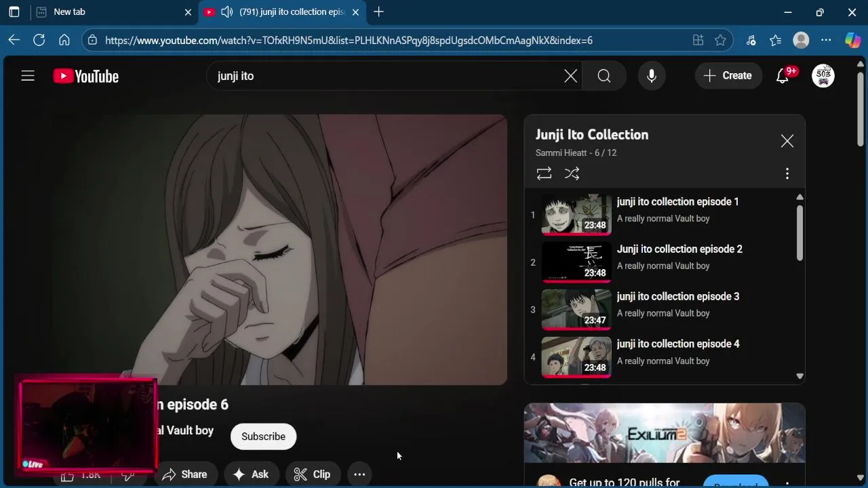Clear the junji ito search text
The image size is (868, 488).
pyautogui.click(x=571, y=76)
